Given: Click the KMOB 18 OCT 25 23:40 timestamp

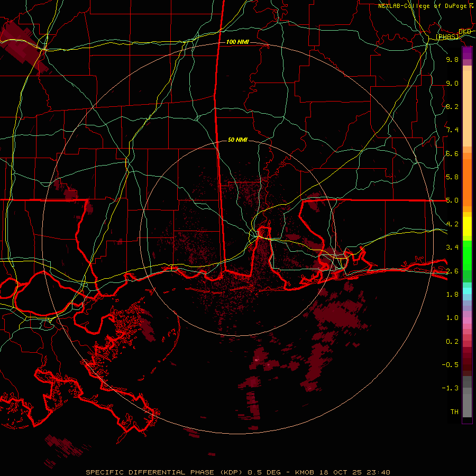Looking at the screenshot, I should tap(342, 472).
